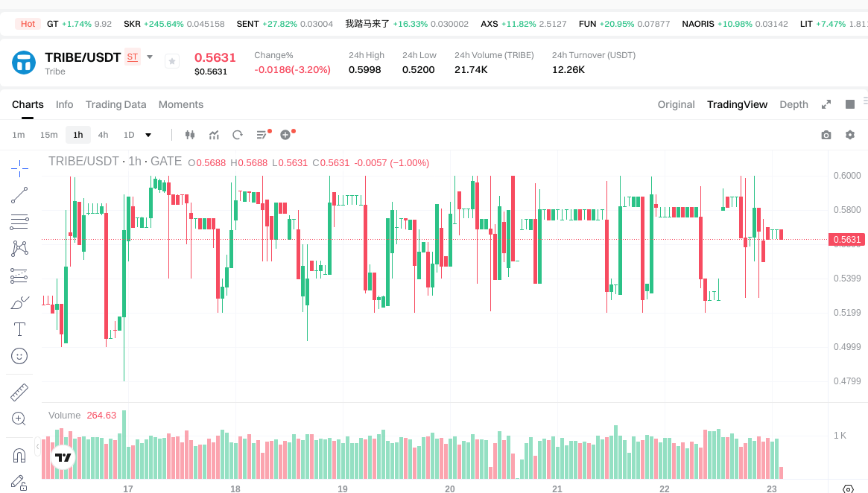Select the brush drawing tool
This screenshot has width=868, height=493.
[19, 302]
